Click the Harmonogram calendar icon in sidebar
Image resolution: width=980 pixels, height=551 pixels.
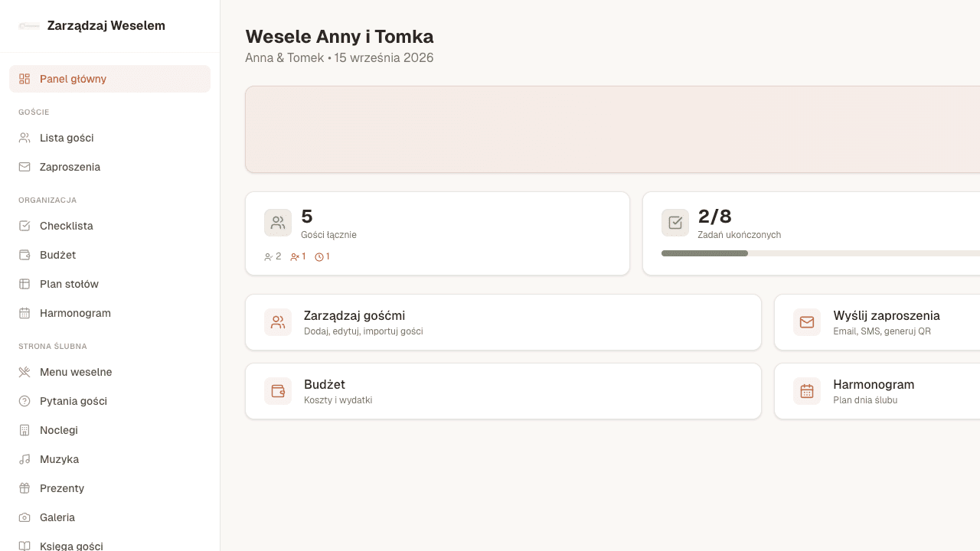pyautogui.click(x=24, y=313)
